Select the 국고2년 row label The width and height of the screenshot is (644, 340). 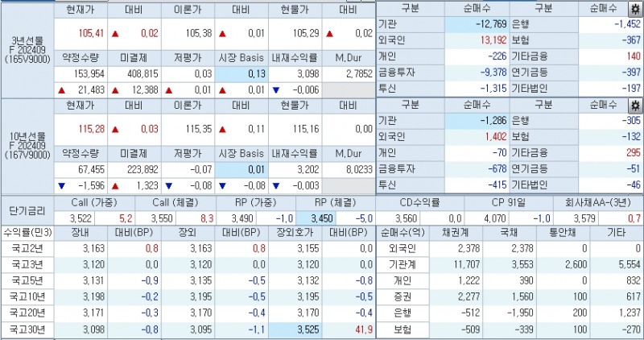click(27, 248)
